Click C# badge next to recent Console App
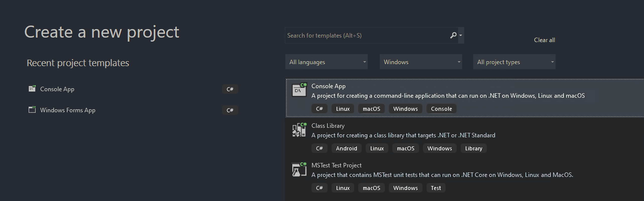This screenshot has height=201, width=644. (x=230, y=89)
